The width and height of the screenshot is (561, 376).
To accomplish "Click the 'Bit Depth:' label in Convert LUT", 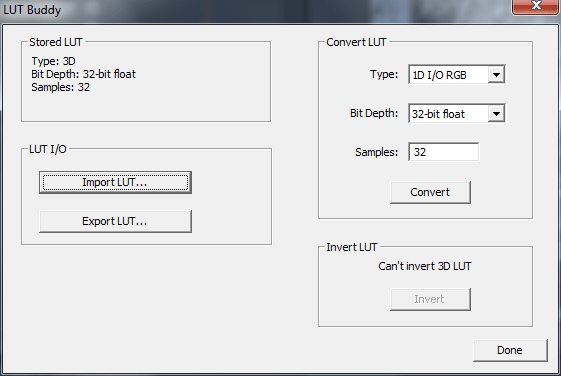I will [x=374, y=113].
